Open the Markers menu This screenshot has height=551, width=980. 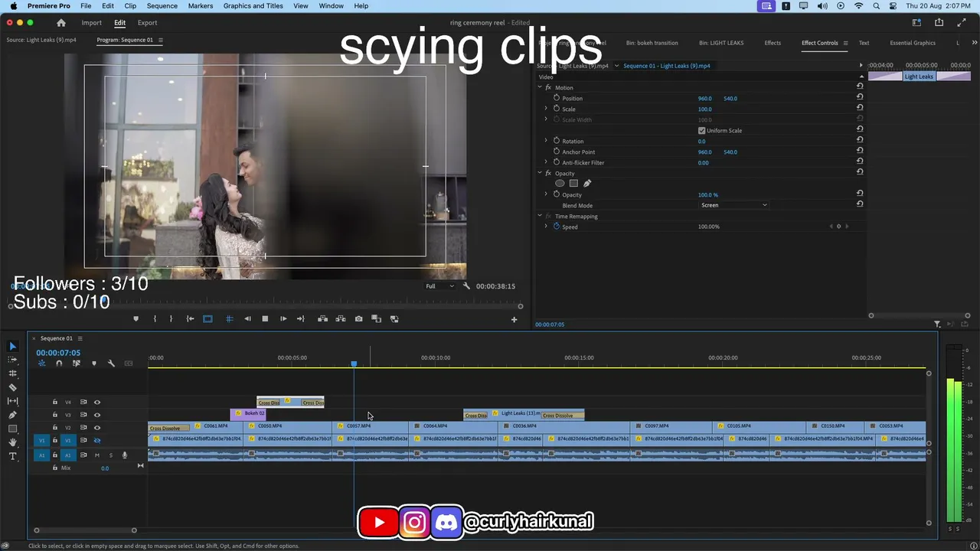pos(201,6)
